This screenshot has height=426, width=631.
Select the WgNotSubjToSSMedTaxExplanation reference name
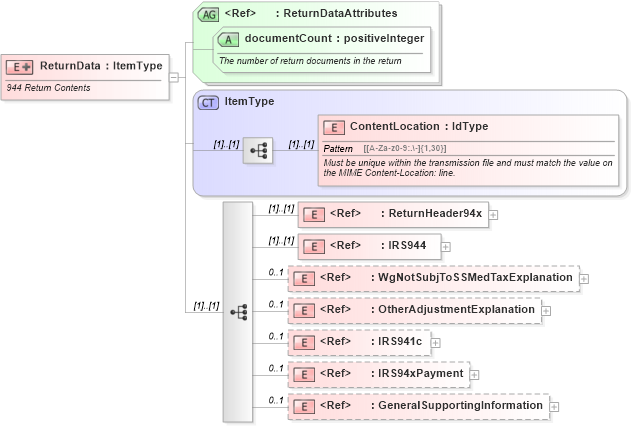click(475, 277)
